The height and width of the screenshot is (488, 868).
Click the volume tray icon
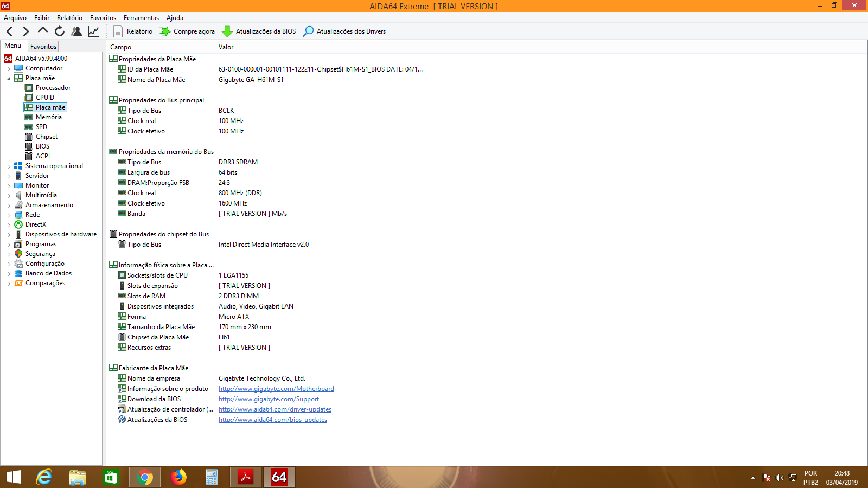click(x=780, y=478)
